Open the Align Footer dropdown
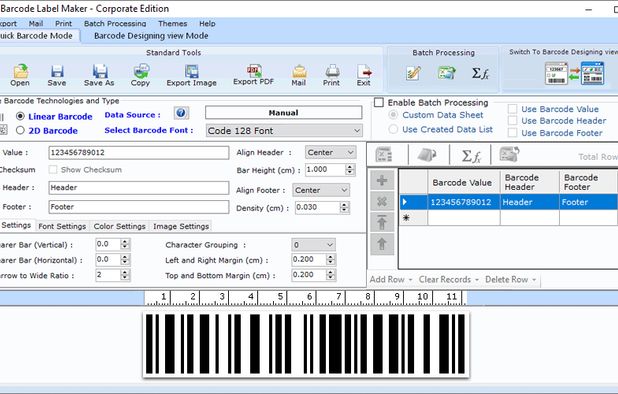 coord(321,190)
